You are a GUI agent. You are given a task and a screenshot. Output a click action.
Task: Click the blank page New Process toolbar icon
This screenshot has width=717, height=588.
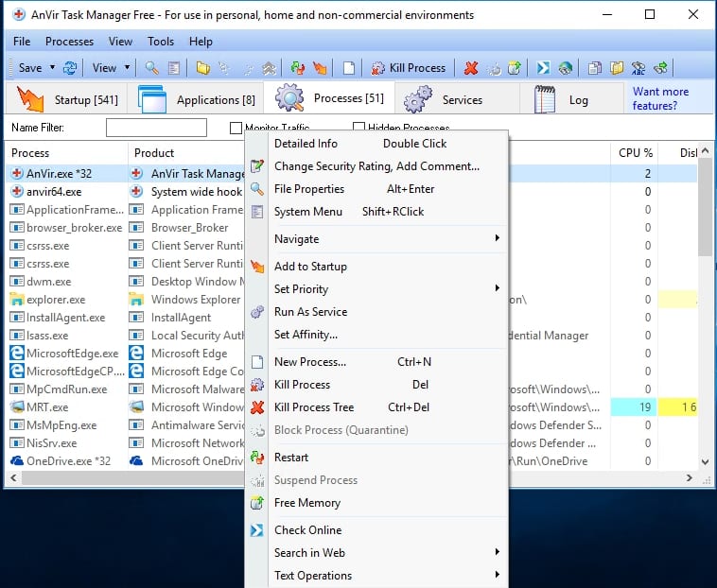[x=349, y=68]
